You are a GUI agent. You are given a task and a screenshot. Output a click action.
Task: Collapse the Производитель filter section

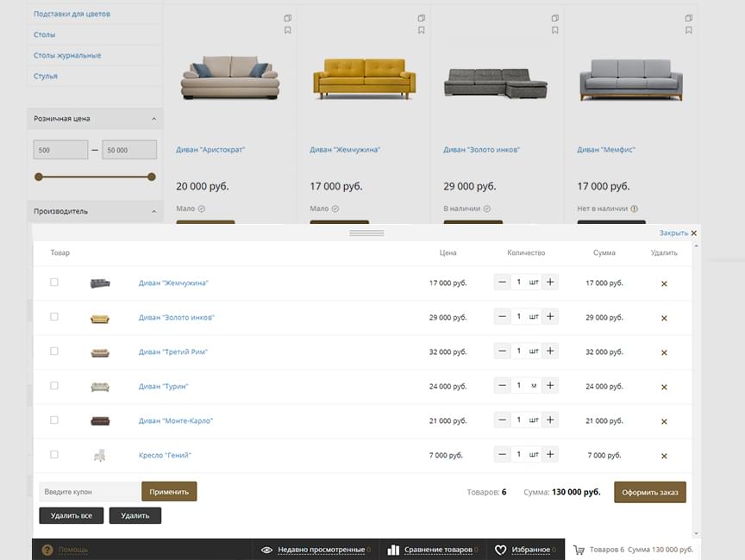(x=153, y=211)
